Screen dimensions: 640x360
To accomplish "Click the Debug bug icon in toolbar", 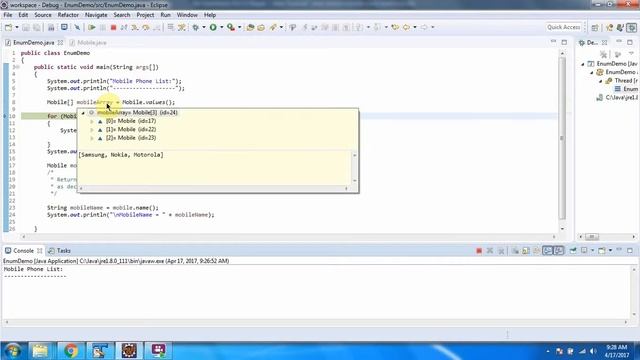I will 196,27.
